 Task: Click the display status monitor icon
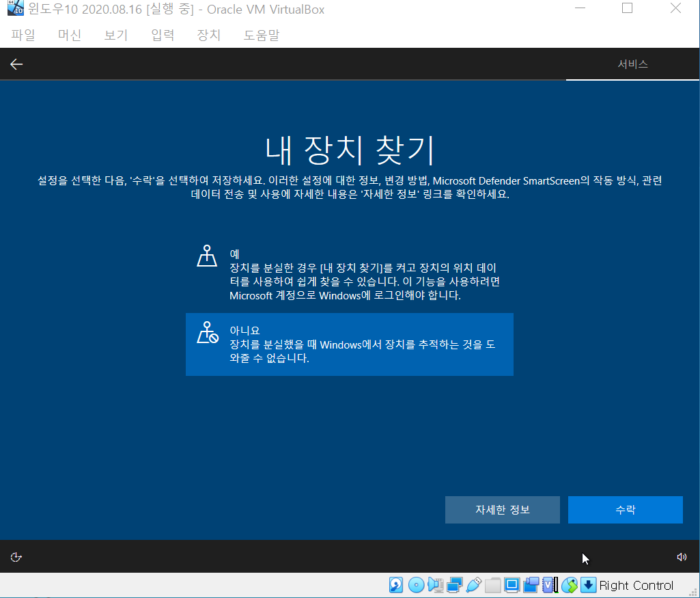point(512,585)
